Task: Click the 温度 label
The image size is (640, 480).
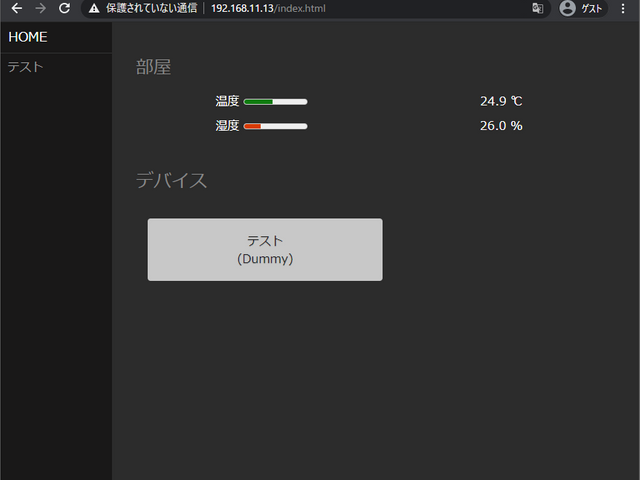Action: tap(227, 101)
